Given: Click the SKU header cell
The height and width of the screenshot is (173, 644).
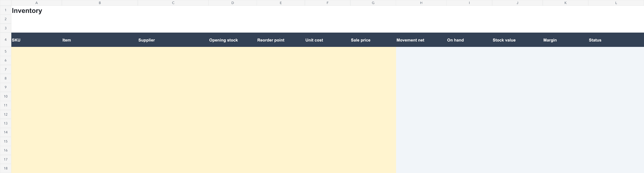Looking at the screenshot, I should point(37,40).
